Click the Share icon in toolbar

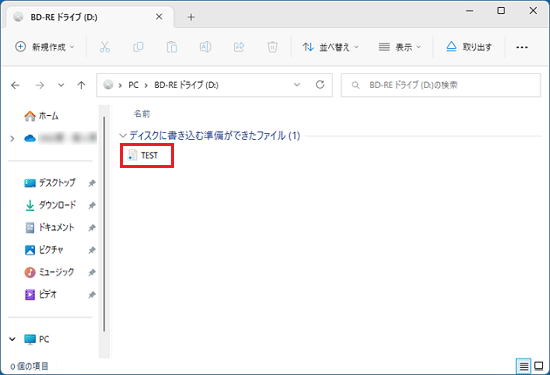[239, 47]
